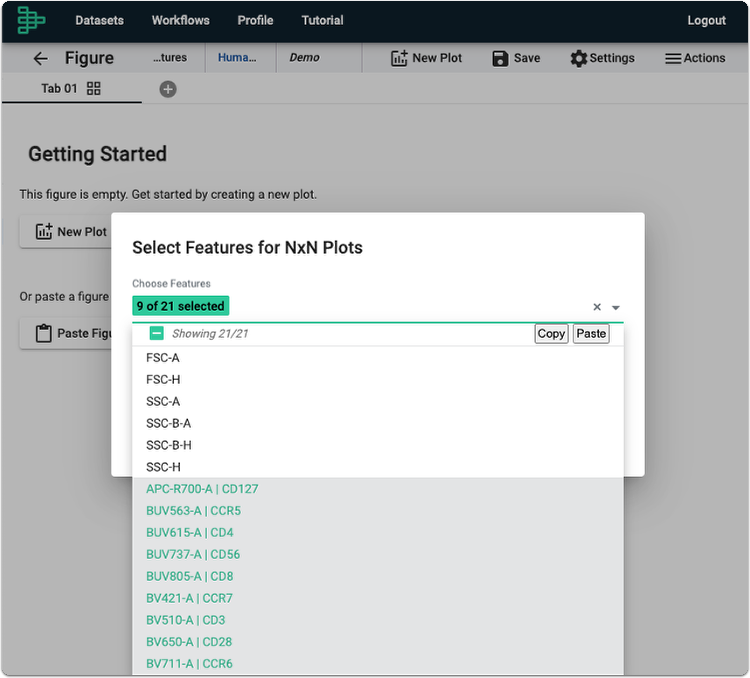Select the SSC-H feature
This screenshot has height=678, width=750.
coord(378,467)
